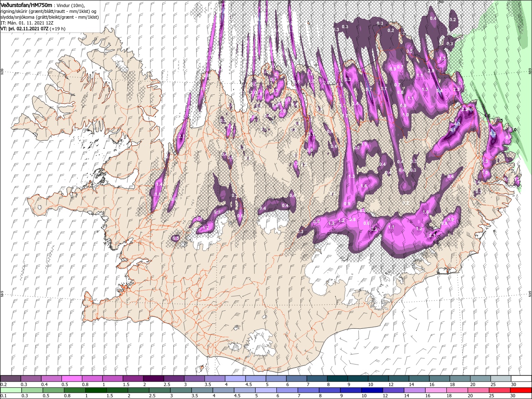Click the '0.4' label on the snow scale
The image size is (532, 399).
tap(44, 384)
